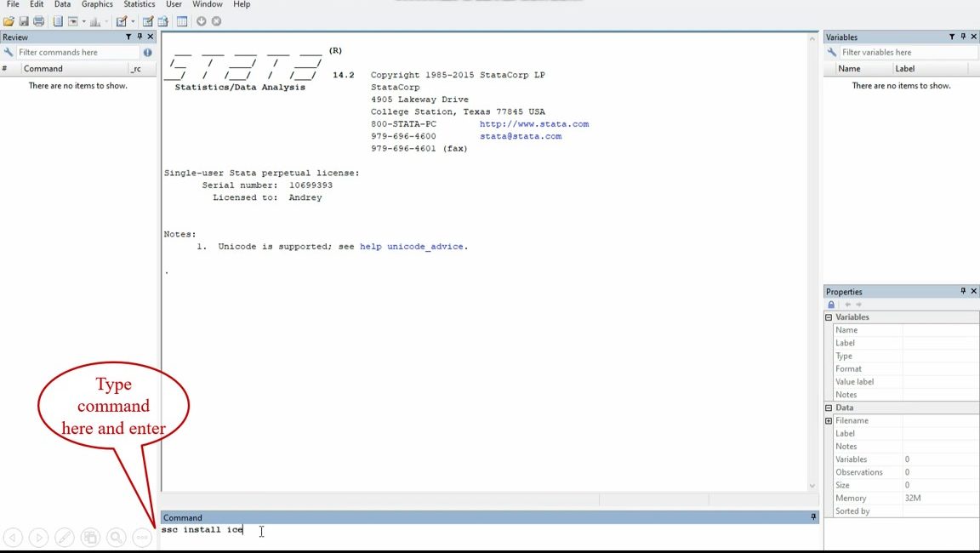Close the Review panel

pyautogui.click(x=150, y=37)
